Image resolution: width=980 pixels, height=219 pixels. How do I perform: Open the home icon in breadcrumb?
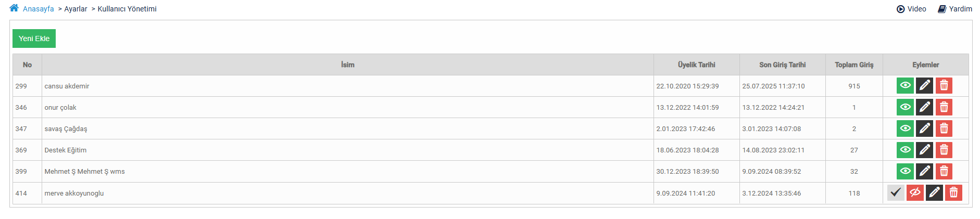click(x=14, y=8)
